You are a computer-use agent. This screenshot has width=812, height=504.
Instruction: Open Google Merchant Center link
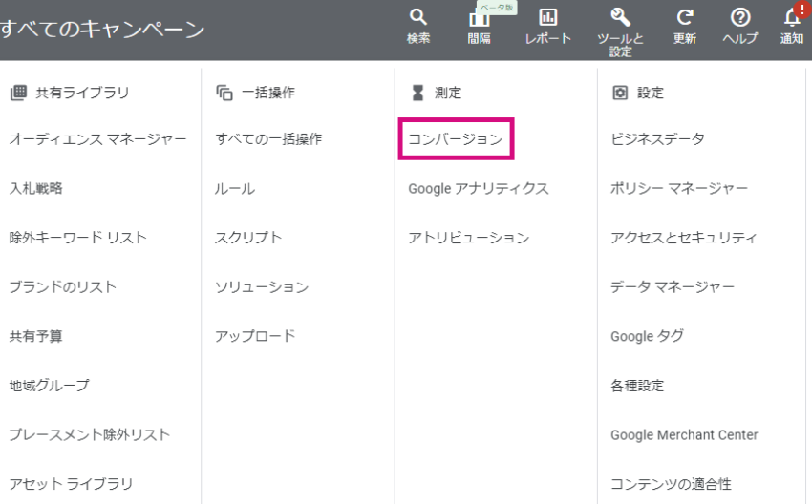(684, 434)
